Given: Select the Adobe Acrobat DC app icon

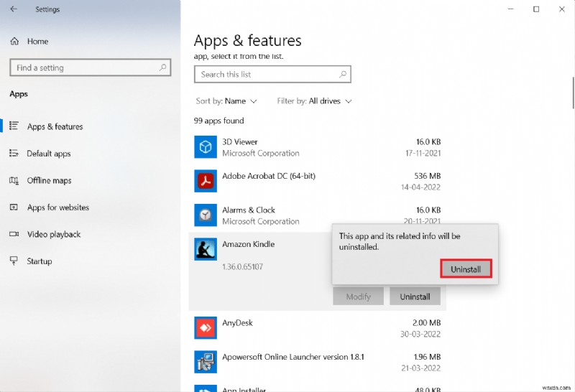Looking at the screenshot, I should (206, 181).
